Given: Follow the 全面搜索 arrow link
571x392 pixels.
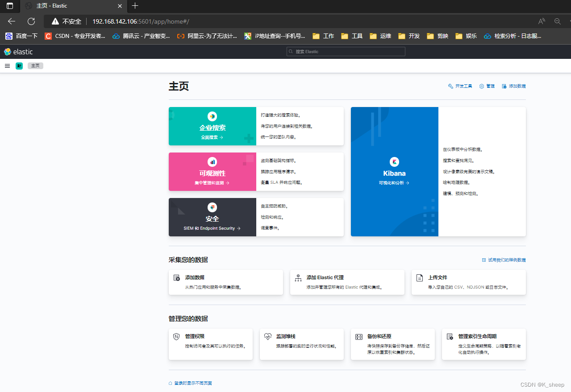Looking at the screenshot, I should (x=212, y=137).
